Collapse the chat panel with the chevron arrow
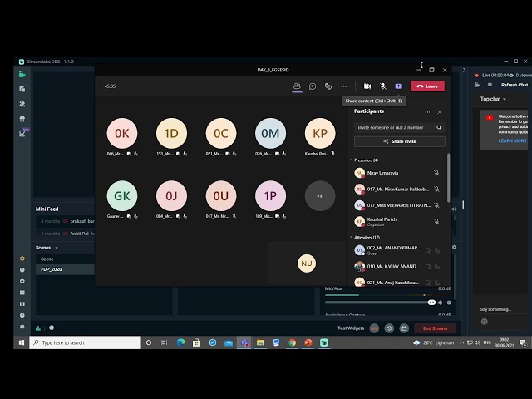Screen dimensions: 532x399 (x=465, y=70)
